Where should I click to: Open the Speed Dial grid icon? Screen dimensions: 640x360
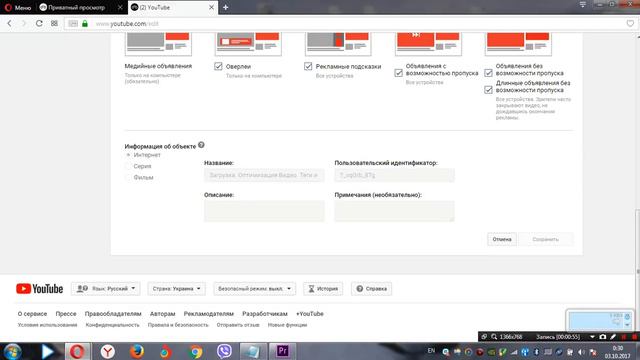[54, 24]
